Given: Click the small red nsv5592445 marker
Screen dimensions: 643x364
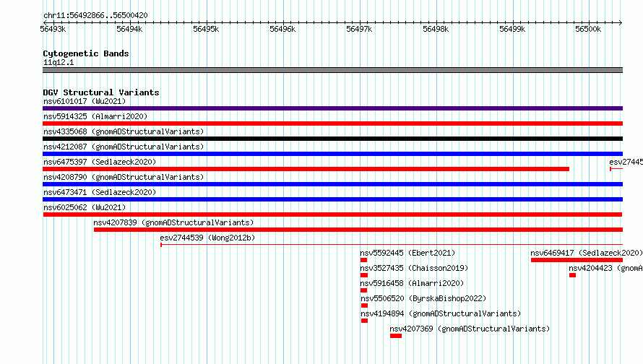Looking at the screenshot, I should 363,260.
